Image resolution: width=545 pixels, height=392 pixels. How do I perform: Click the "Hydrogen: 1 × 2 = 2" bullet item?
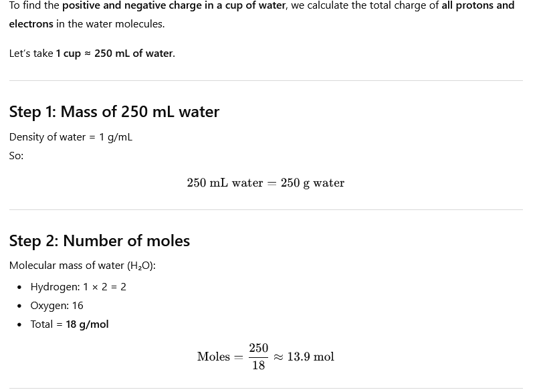pos(78,287)
